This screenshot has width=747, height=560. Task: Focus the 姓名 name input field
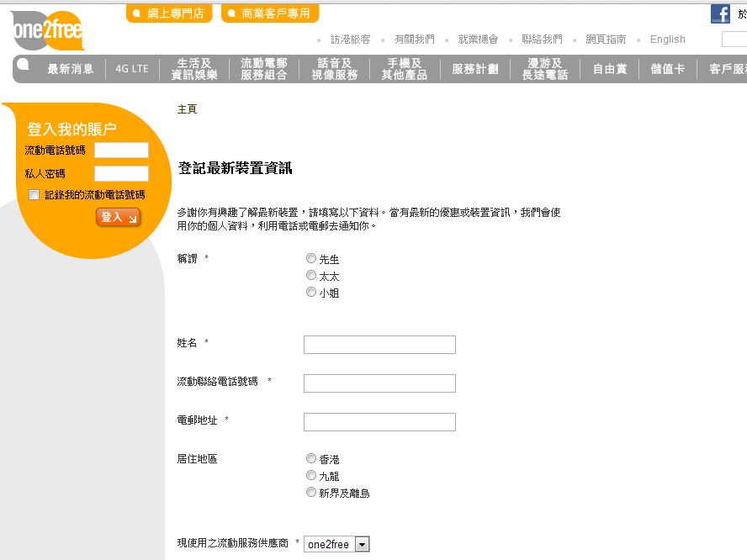pos(379,345)
